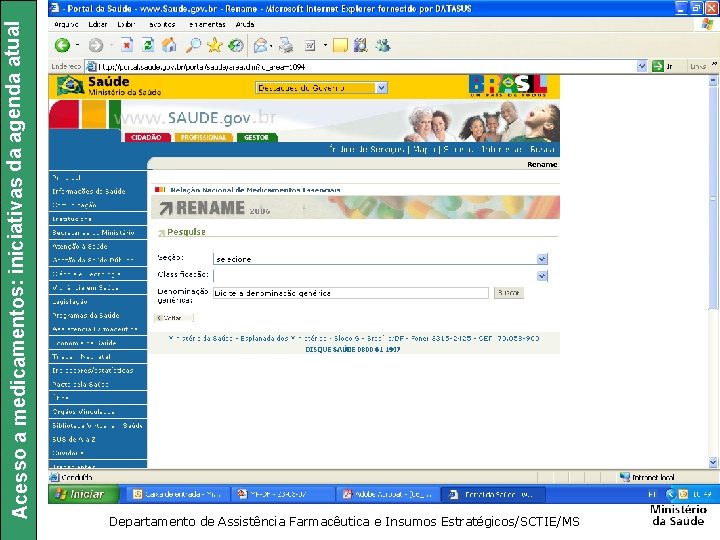Open Favorites with the star icon
The width and height of the screenshot is (720, 540).
[x=214, y=45]
